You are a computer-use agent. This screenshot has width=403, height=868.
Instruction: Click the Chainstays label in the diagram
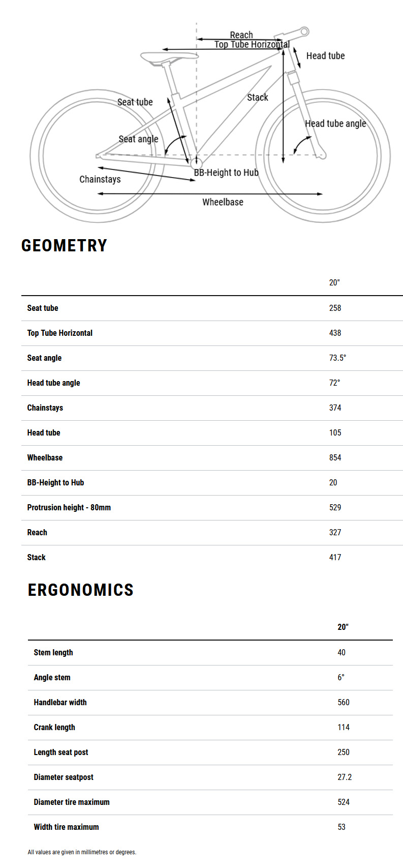click(100, 179)
